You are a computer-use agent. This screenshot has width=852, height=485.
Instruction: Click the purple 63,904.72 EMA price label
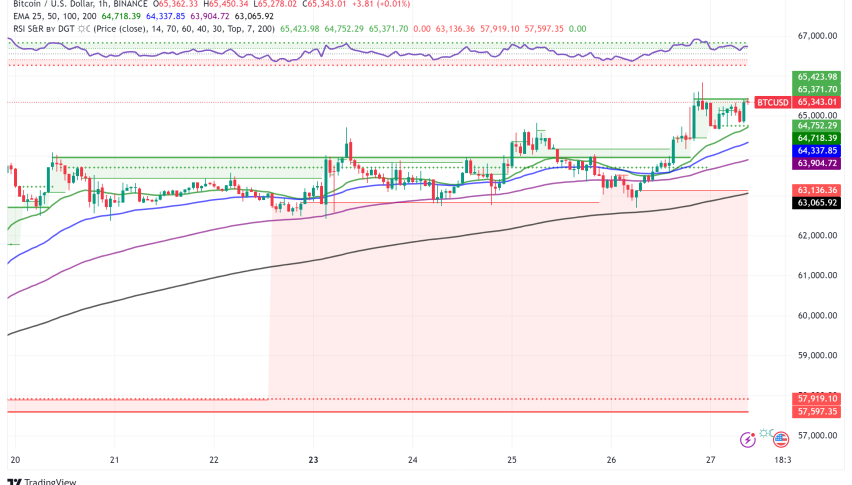(817, 163)
